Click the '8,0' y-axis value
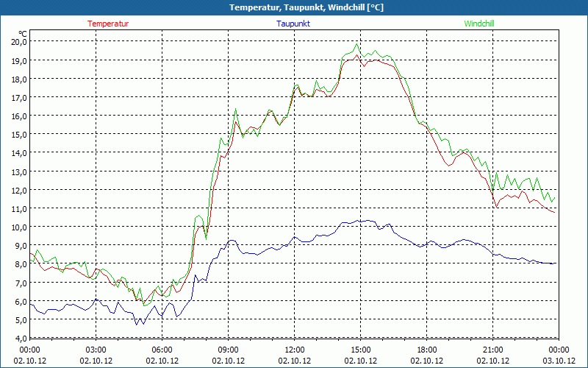The image size is (588, 368). click(x=21, y=264)
